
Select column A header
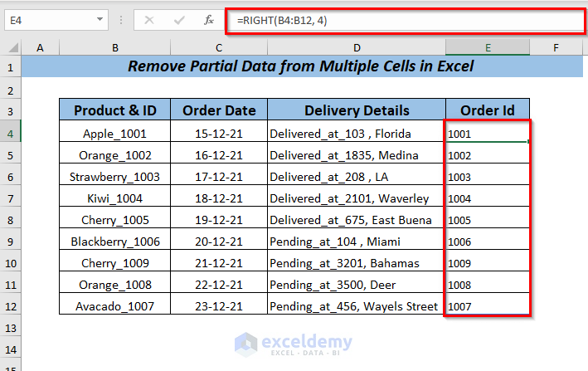[40, 47]
